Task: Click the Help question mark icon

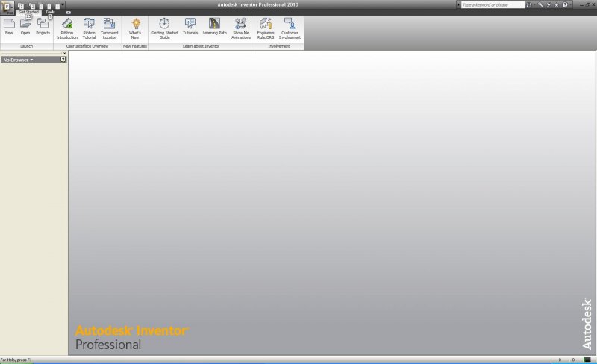Action: (565, 4)
